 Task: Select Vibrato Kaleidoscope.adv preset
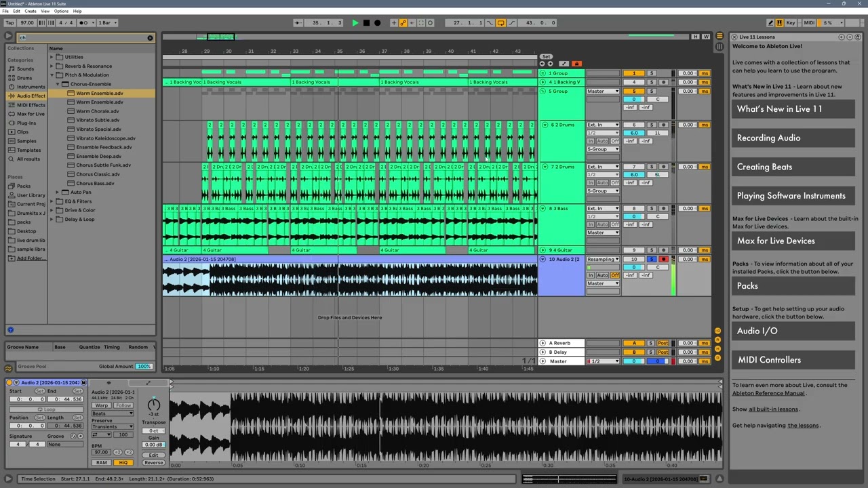(x=105, y=138)
